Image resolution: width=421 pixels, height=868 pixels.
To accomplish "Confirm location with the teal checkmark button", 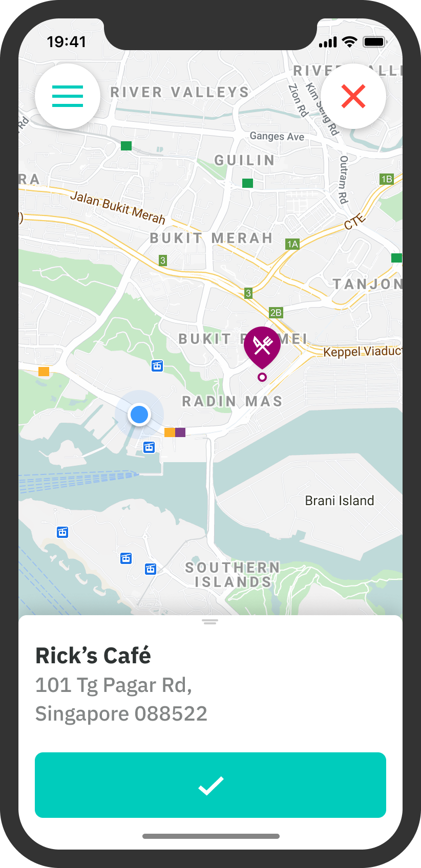I will pyautogui.click(x=210, y=785).
